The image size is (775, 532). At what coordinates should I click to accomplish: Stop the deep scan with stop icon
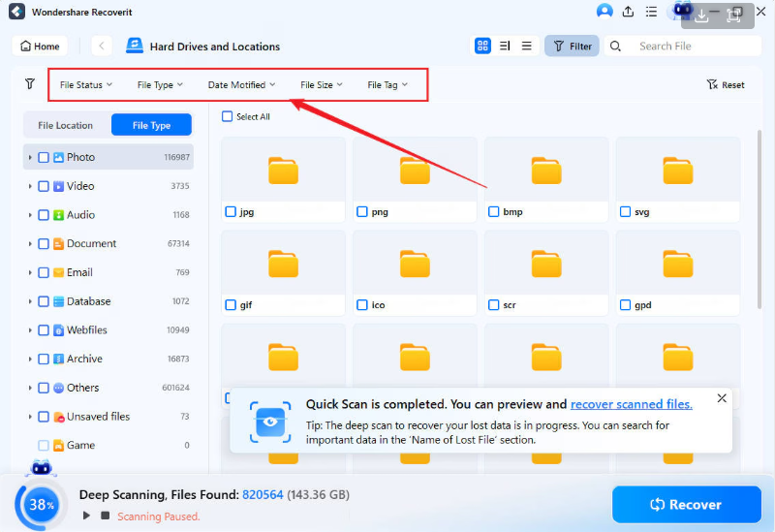pyautogui.click(x=105, y=516)
